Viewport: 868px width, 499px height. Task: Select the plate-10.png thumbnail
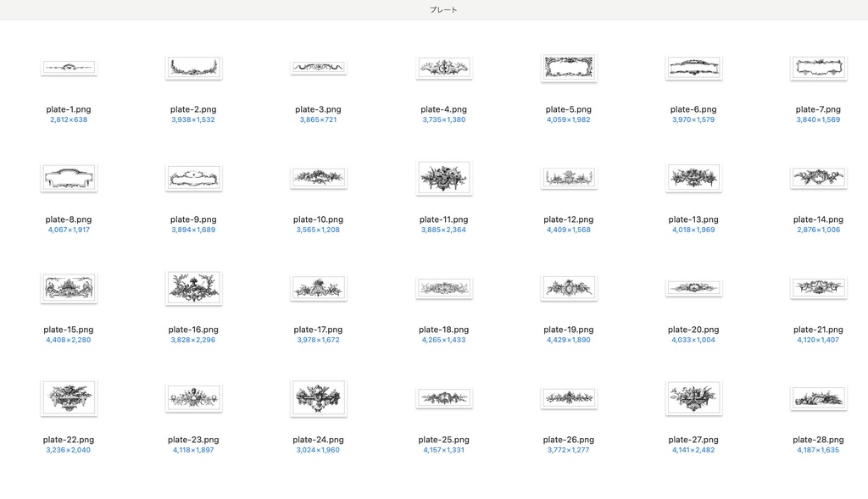tap(319, 178)
